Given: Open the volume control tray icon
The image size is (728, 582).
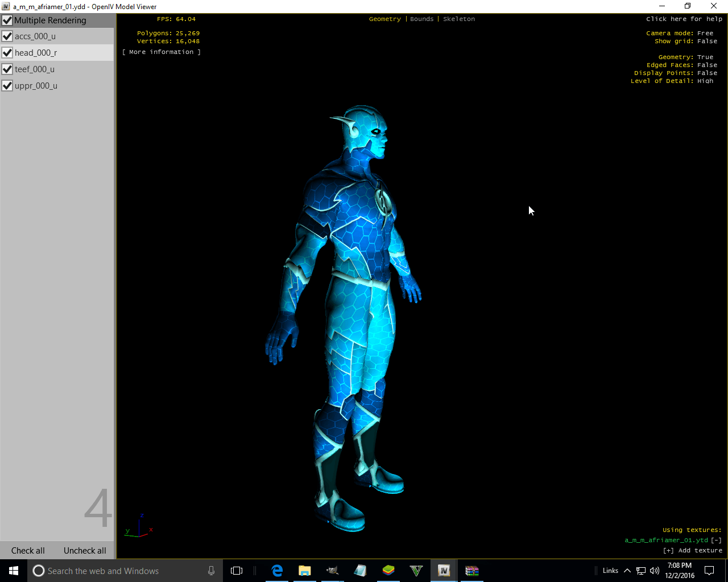Looking at the screenshot, I should (x=655, y=571).
